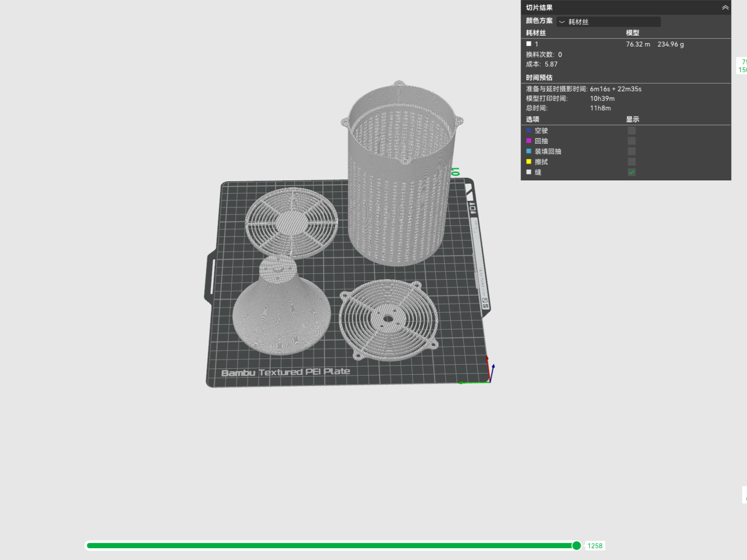Click the 76.32 m filament length value
The height and width of the screenshot is (560, 747).
pyautogui.click(x=638, y=44)
